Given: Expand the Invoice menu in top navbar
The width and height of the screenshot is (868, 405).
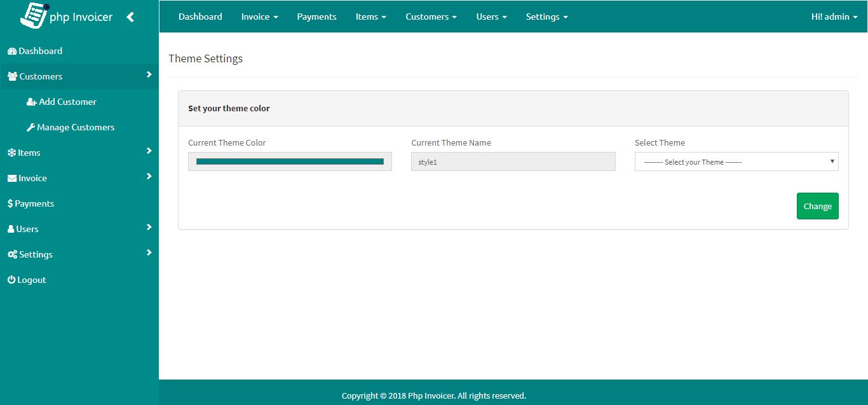Looking at the screenshot, I should point(259,17).
